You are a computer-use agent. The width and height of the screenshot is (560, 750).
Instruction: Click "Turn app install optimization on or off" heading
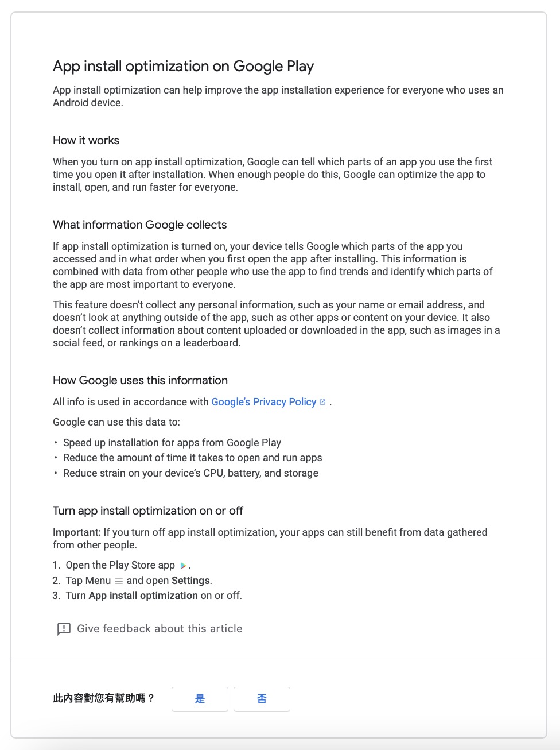tap(148, 511)
